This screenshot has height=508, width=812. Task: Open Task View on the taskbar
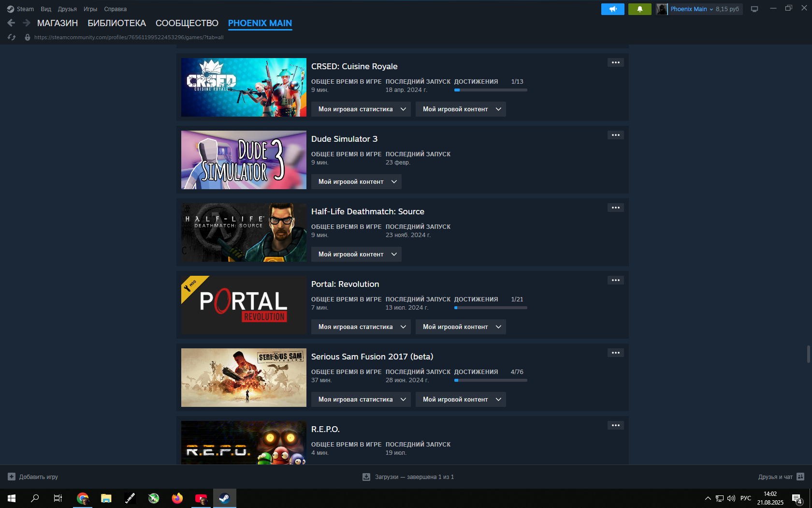pos(58,498)
